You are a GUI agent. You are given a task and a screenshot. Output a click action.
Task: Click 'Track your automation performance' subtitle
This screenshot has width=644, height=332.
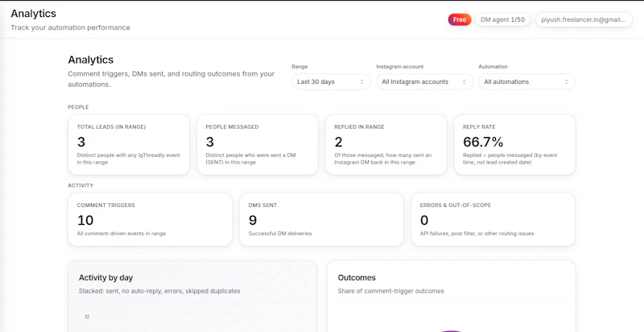[x=70, y=27]
